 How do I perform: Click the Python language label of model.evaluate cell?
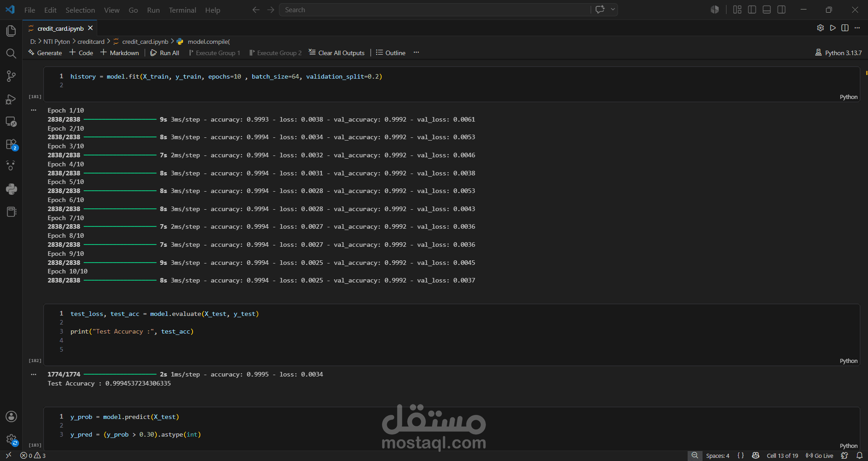point(849,361)
